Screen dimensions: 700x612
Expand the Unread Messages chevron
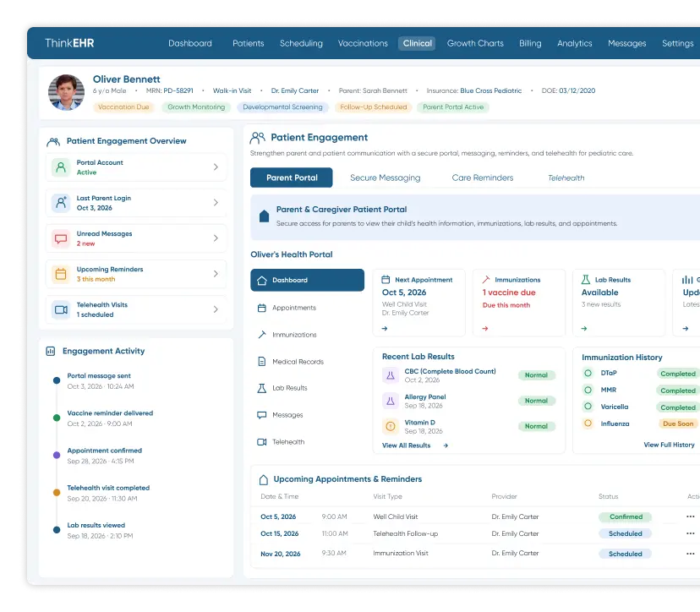coord(216,238)
